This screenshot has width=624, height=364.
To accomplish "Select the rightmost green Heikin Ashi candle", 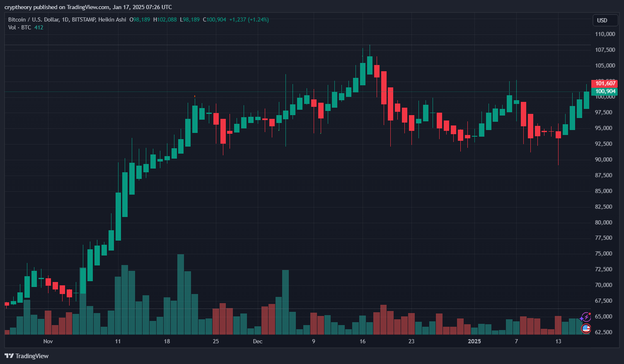I will click(586, 100).
